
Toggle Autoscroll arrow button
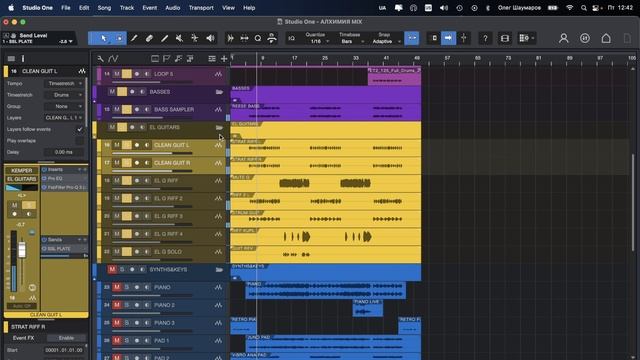[x=448, y=38]
